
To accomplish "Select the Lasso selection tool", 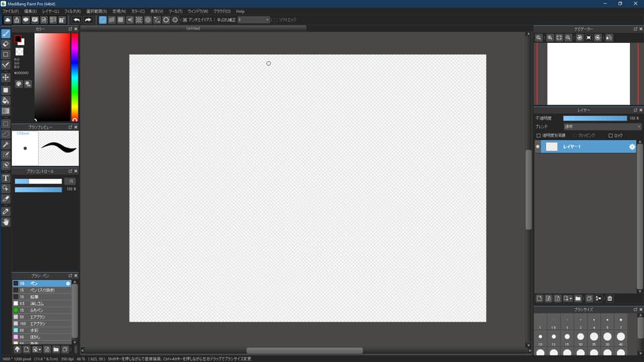I will pyautogui.click(x=6, y=134).
